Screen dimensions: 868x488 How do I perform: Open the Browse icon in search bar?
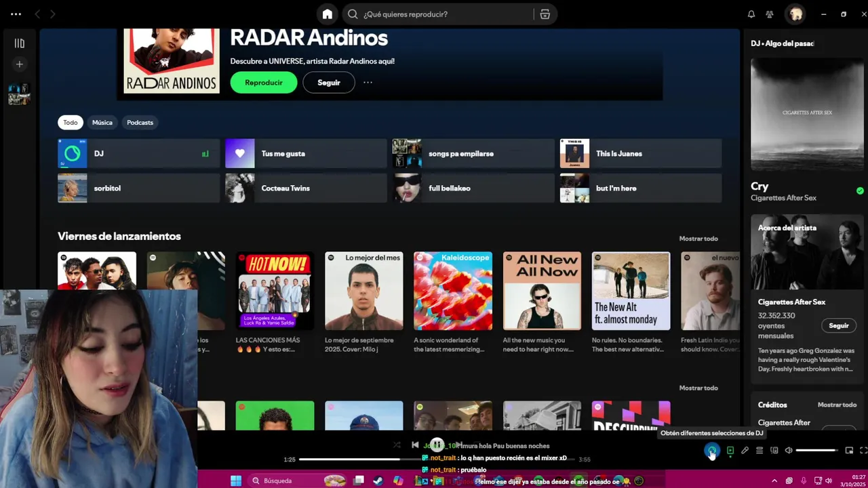545,14
